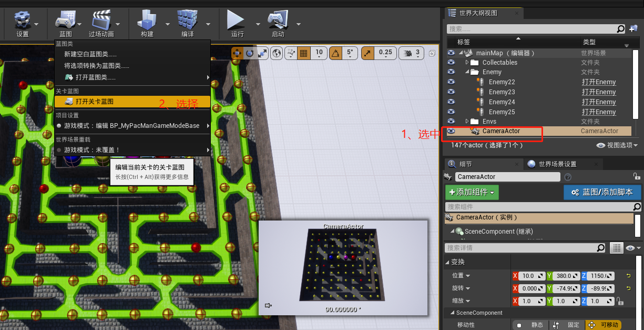
Task: Click the 搜索详情 search field
Action: tap(521, 248)
